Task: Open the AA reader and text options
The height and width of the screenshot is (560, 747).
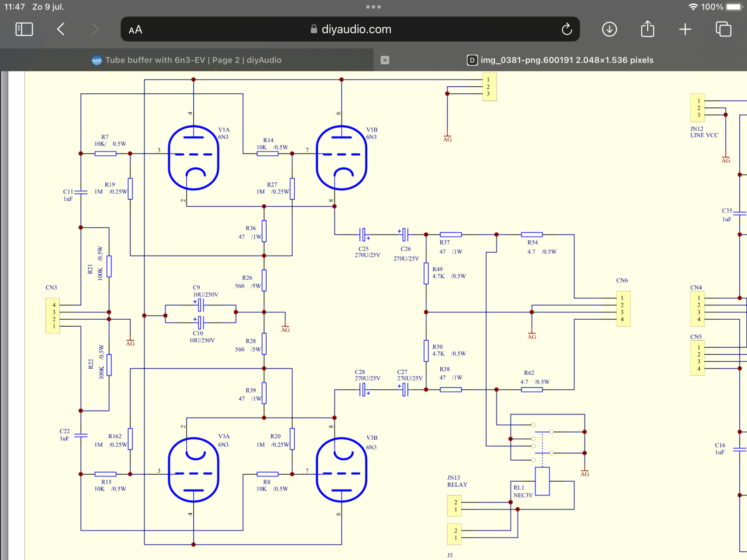Action: [135, 30]
